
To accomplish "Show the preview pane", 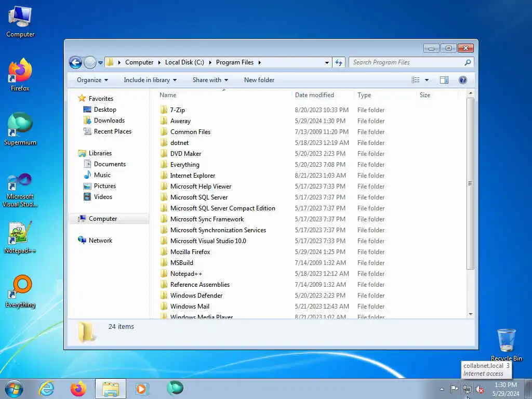I will pyautogui.click(x=444, y=80).
